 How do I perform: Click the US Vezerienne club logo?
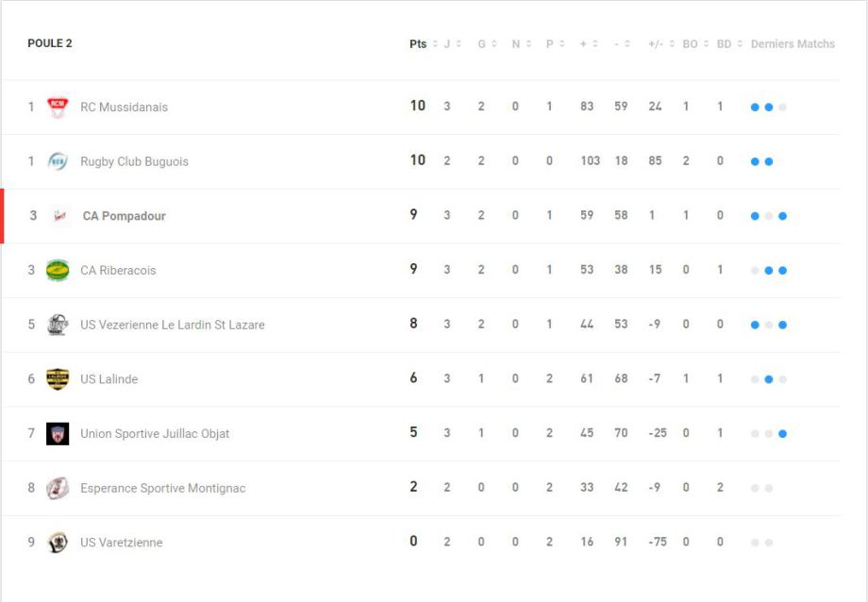pos(58,325)
